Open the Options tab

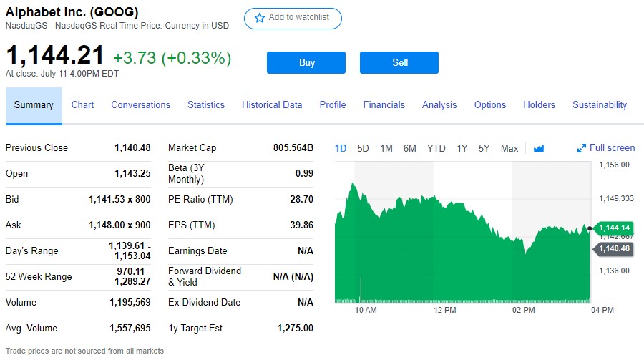pos(490,104)
